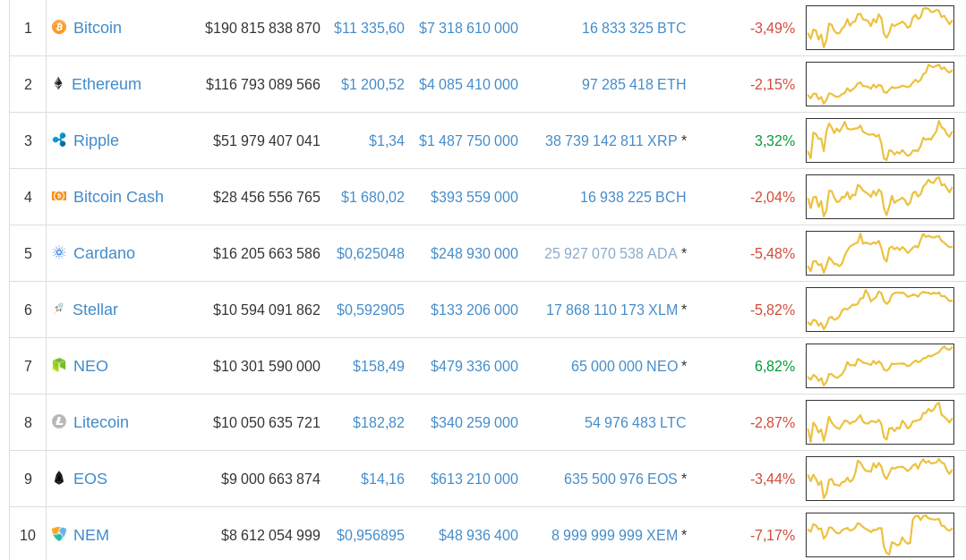
Task: Click supply 8 999 999 999 XEM
Action: click(615, 536)
